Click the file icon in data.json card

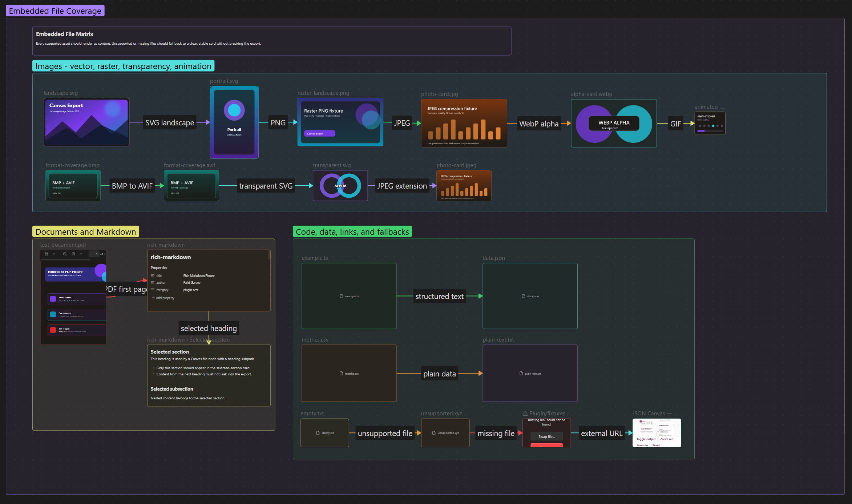[x=523, y=296]
